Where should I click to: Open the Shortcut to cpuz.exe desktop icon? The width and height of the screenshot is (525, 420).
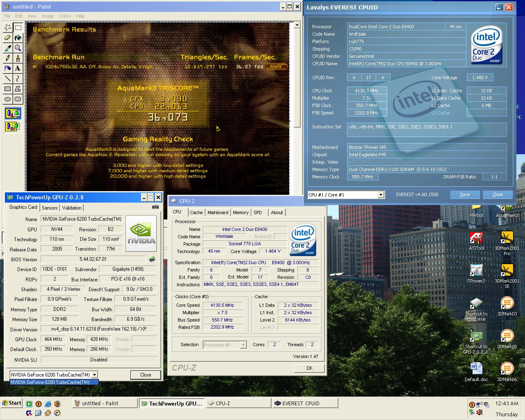pos(476,309)
